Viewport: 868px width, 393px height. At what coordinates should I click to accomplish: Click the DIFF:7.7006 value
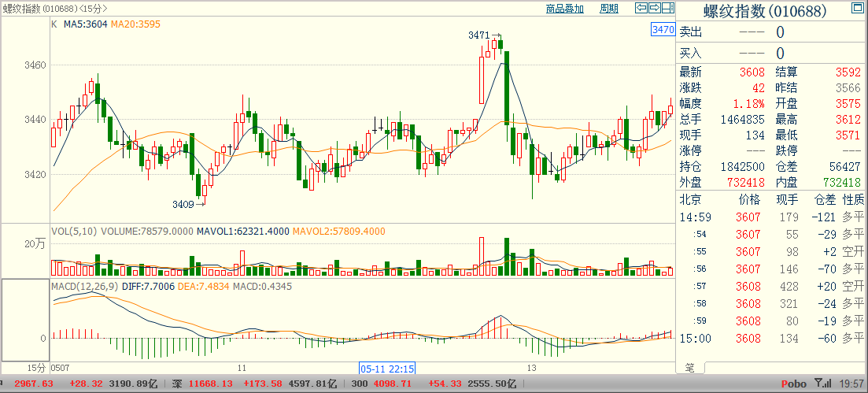[x=148, y=287]
